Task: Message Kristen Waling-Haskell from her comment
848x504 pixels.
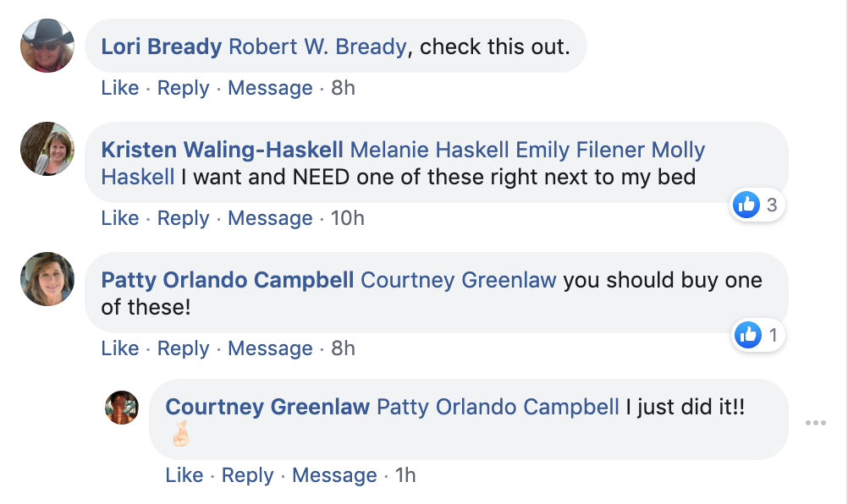Action: [x=270, y=218]
